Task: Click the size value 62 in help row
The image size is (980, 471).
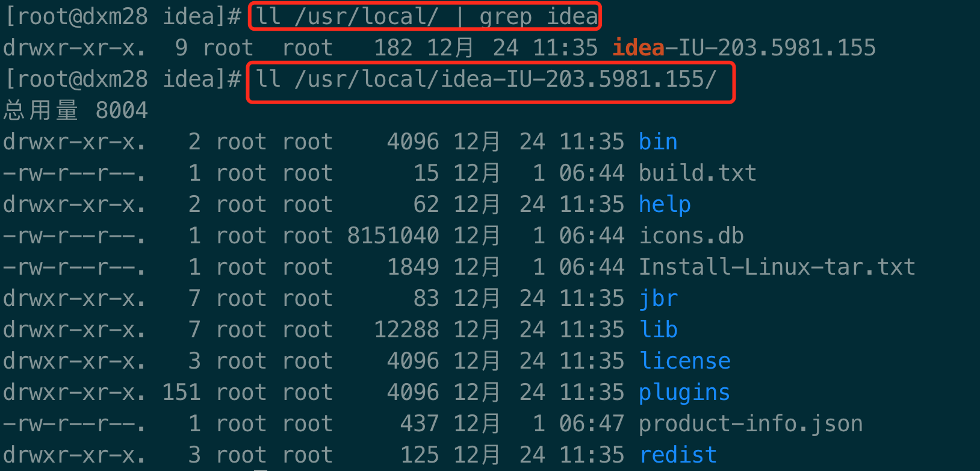Action: (426, 204)
